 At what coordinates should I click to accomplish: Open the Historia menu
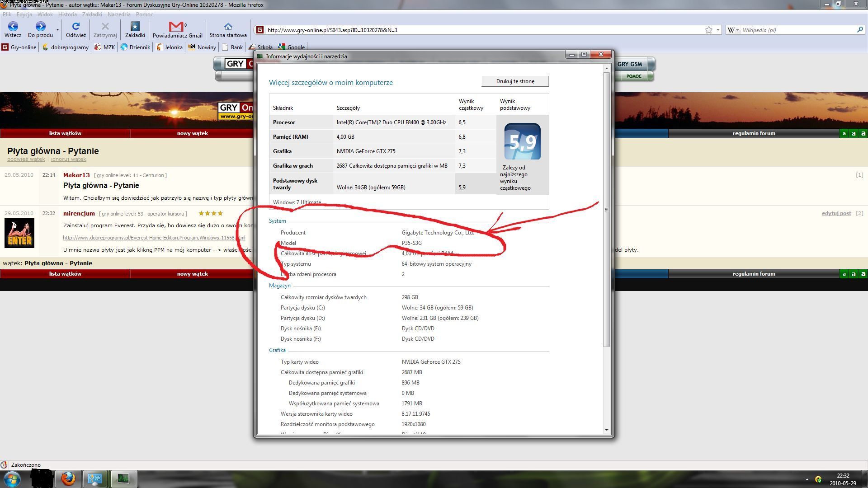[67, 14]
